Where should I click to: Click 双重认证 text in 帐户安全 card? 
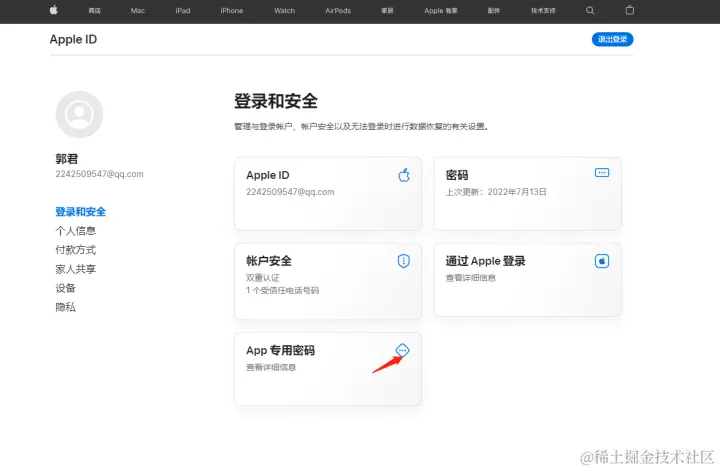click(263, 278)
